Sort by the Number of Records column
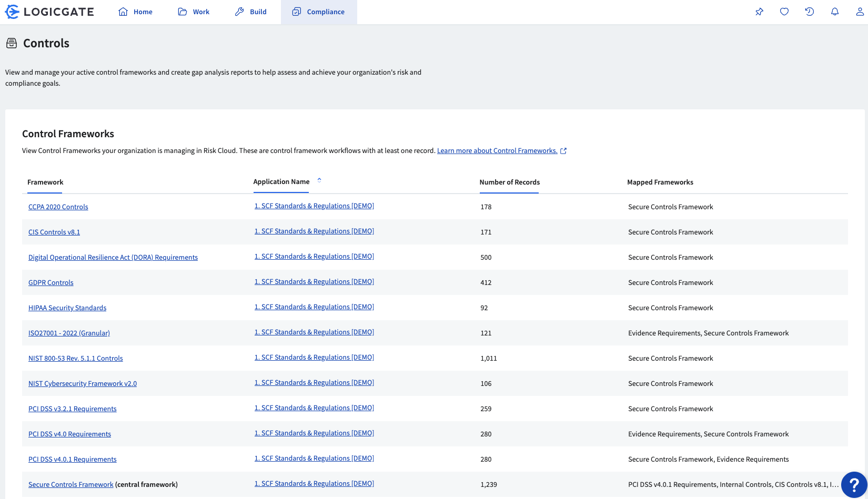The width and height of the screenshot is (868, 499). point(509,182)
